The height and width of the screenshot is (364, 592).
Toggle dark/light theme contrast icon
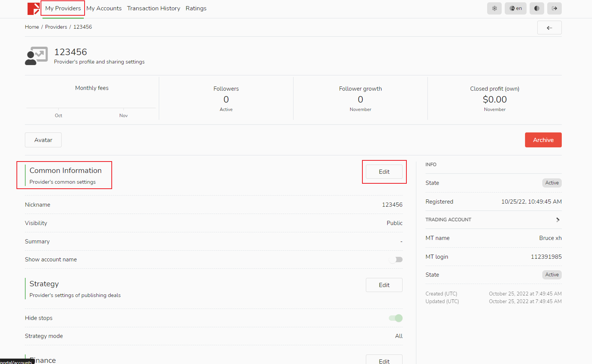[x=537, y=8]
